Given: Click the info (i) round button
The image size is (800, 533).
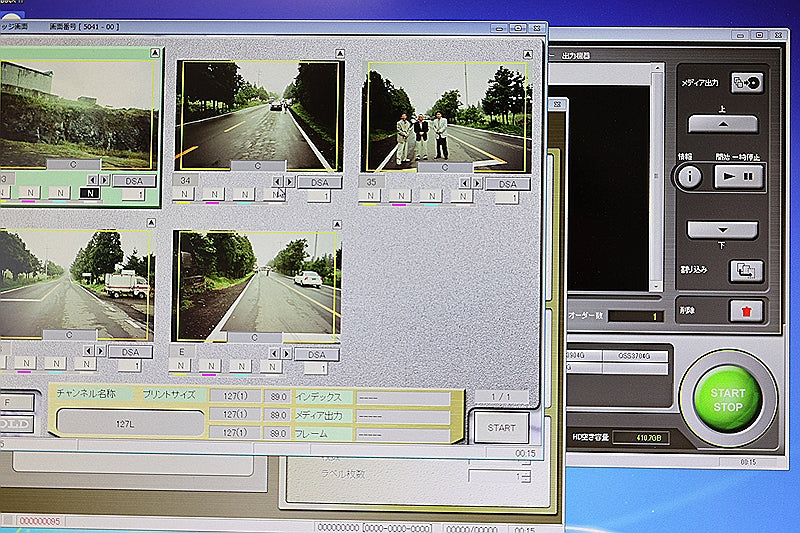Looking at the screenshot, I should (x=690, y=176).
